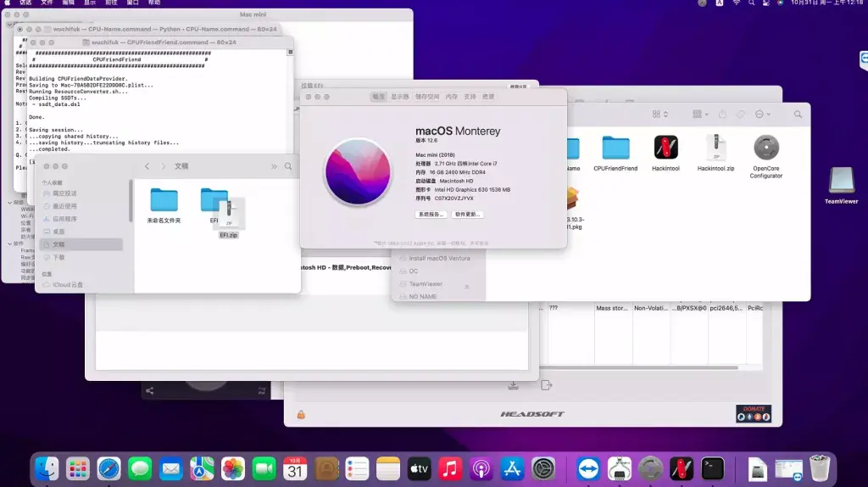Open the action (ellipsis) menu in right Finder

coord(763,115)
